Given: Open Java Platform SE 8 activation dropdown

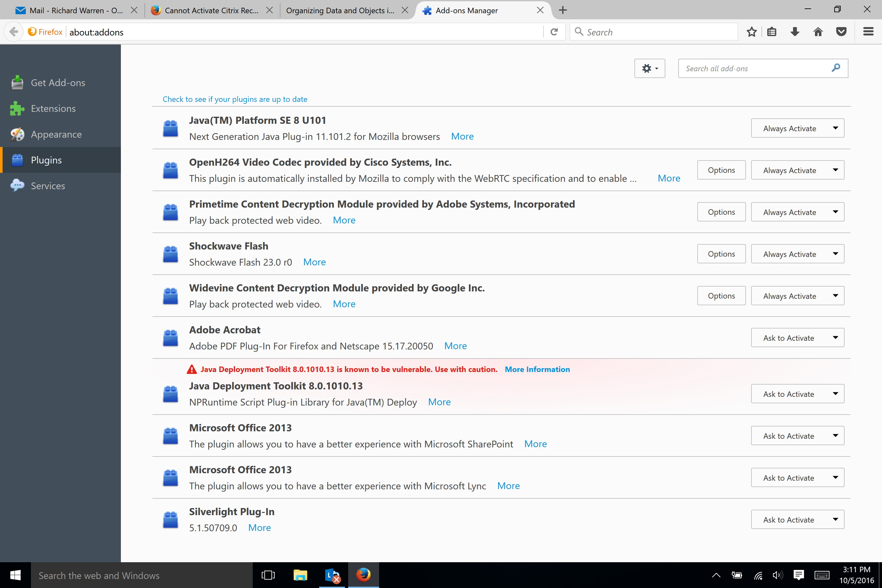Looking at the screenshot, I should tap(798, 128).
